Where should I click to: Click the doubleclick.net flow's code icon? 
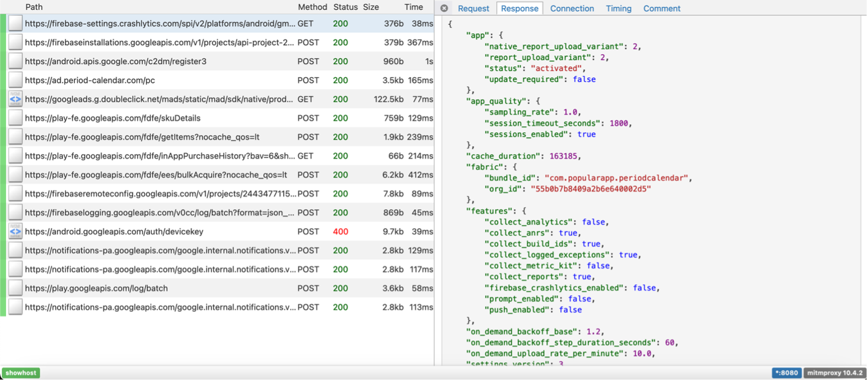coord(15,99)
